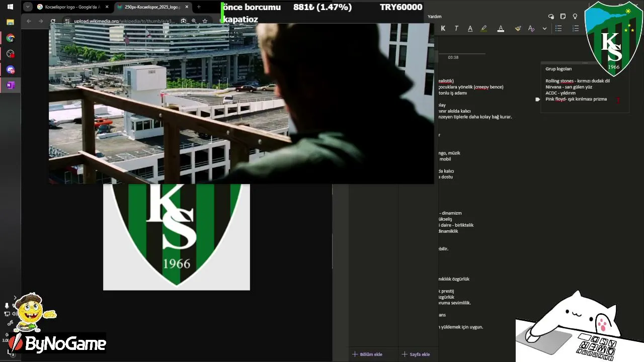644x362 pixels.
Task: Open the Windows Start menu
Action: (10, 7)
